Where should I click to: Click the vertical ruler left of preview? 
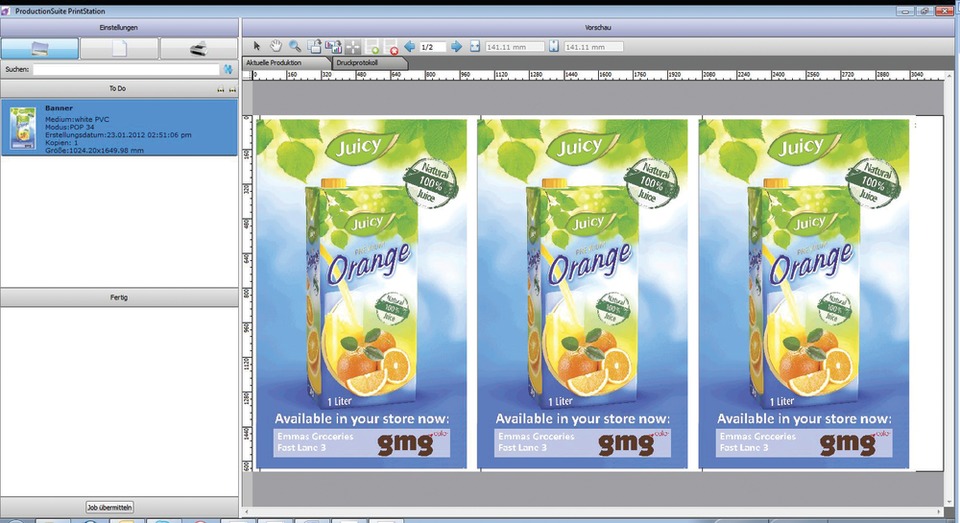pyautogui.click(x=247, y=293)
